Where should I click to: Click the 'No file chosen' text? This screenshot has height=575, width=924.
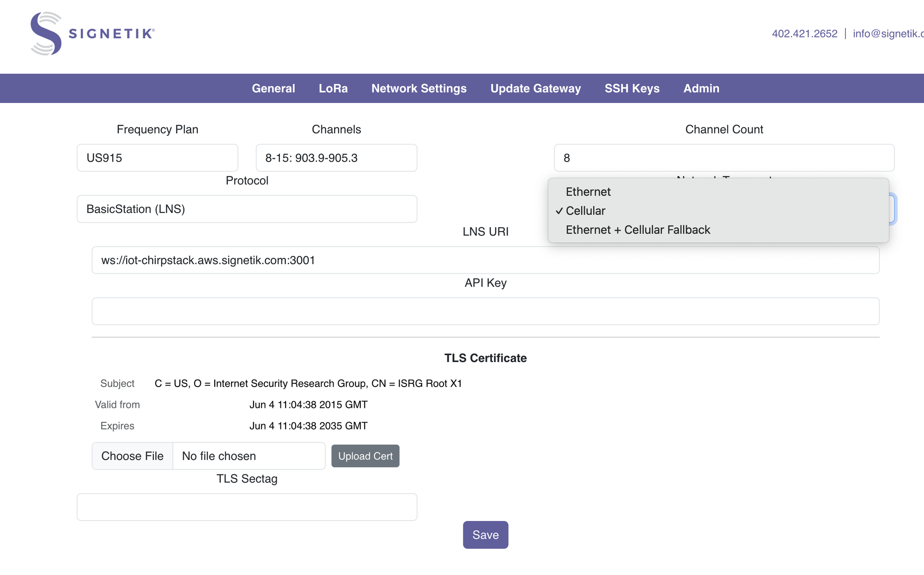tap(219, 456)
